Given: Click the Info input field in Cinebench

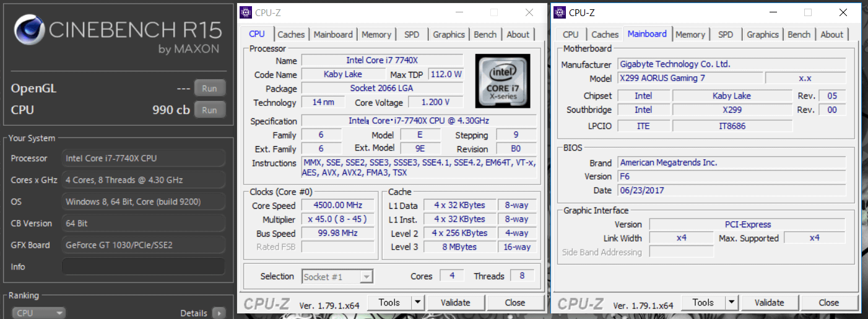Looking at the screenshot, I should [x=143, y=267].
